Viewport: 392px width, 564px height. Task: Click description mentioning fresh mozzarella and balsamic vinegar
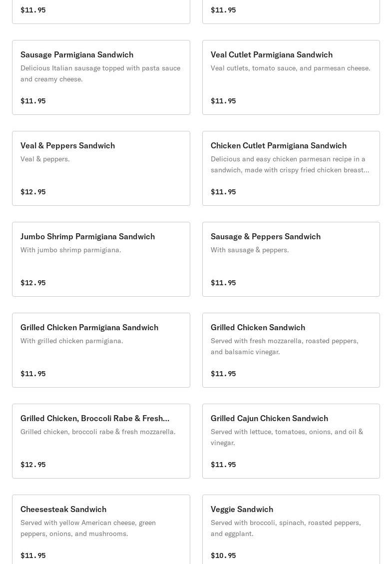(285, 346)
